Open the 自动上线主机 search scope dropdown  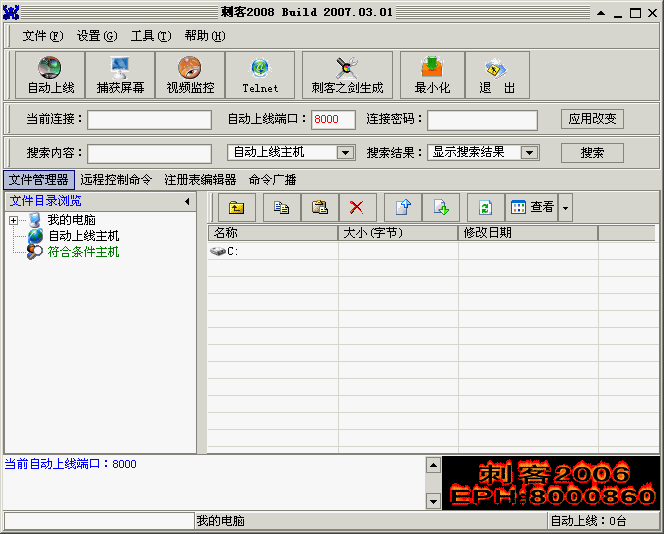pos(345,153)
